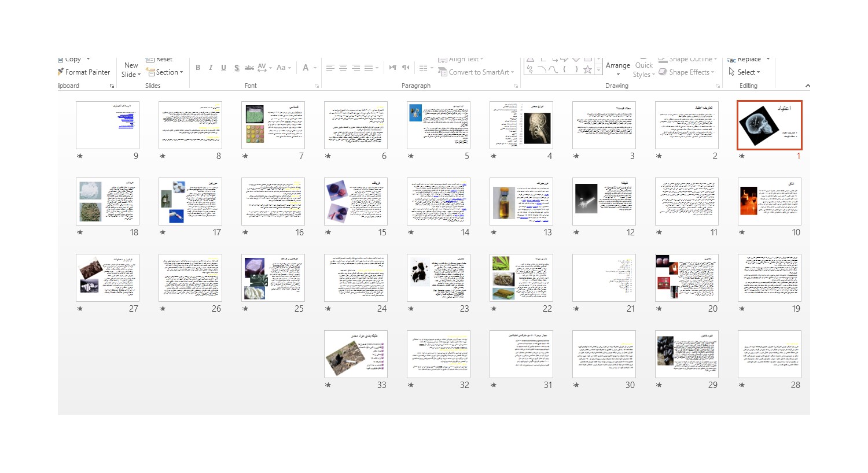
Task: Select slide 16 thumbnail
Action: pyautogui.click(x=273, y=201)
